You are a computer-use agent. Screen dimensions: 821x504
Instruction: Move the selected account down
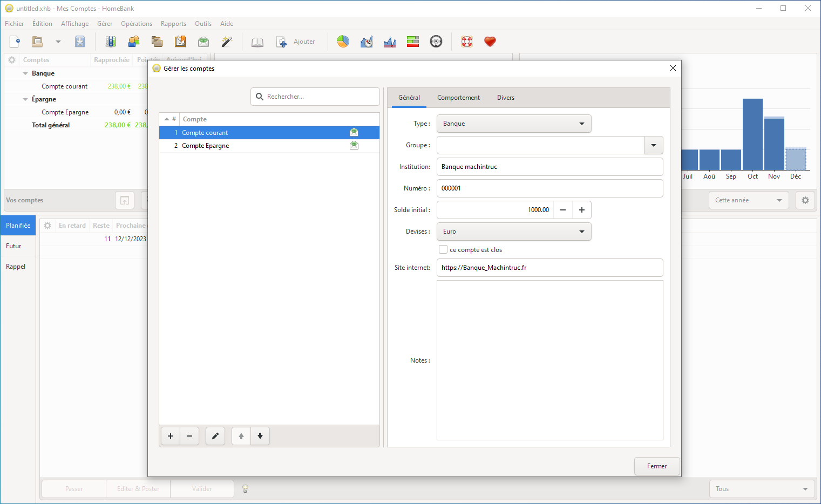tap(260, 436)
